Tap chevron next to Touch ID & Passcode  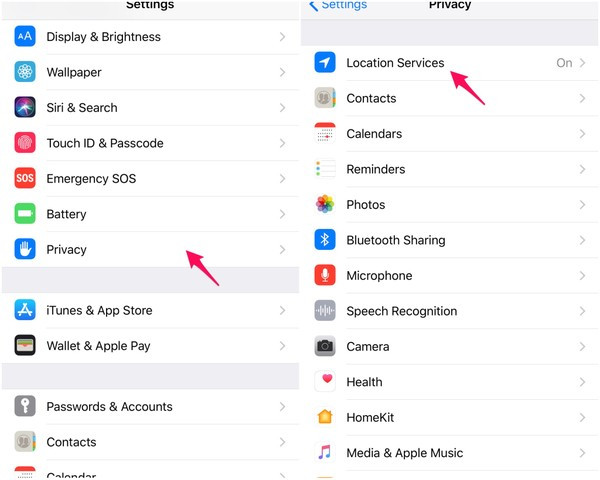point(283,144)
